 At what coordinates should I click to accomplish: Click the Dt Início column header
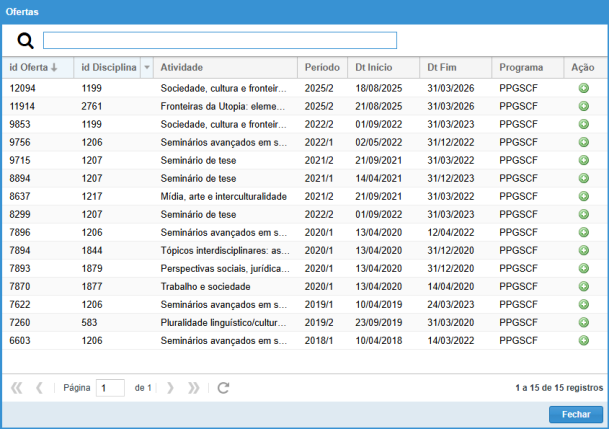pos(373,68)
